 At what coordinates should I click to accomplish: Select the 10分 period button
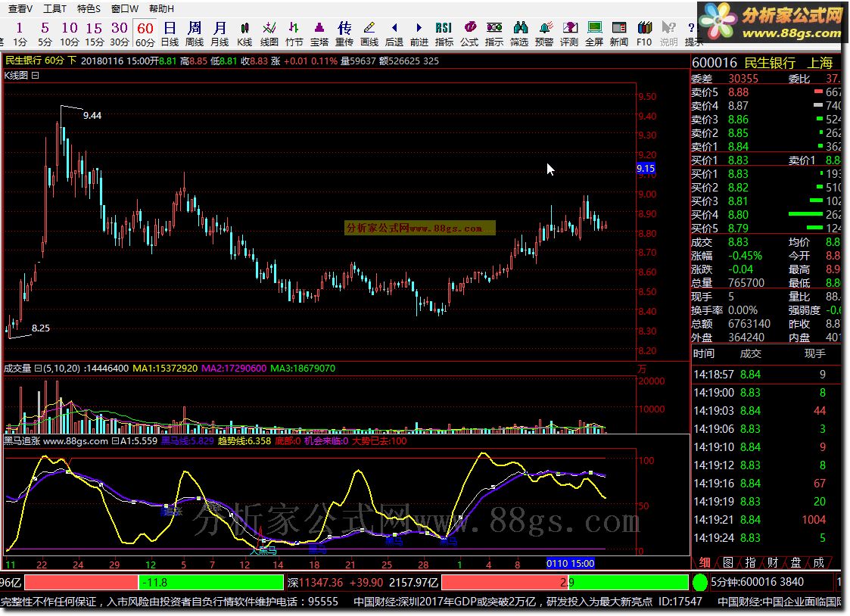click(x=70, y=33)
